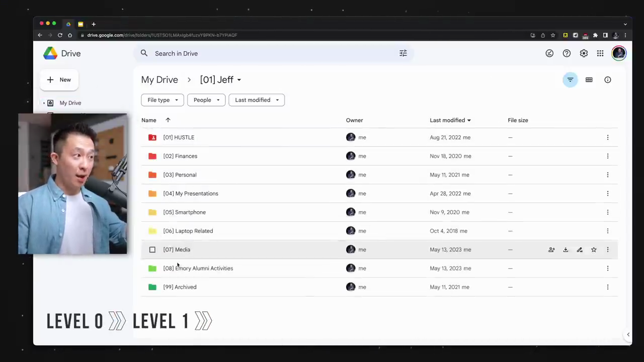Star the [07] Media folder
This screenshot has height=362, width=644.
click(x=594, y=249)
